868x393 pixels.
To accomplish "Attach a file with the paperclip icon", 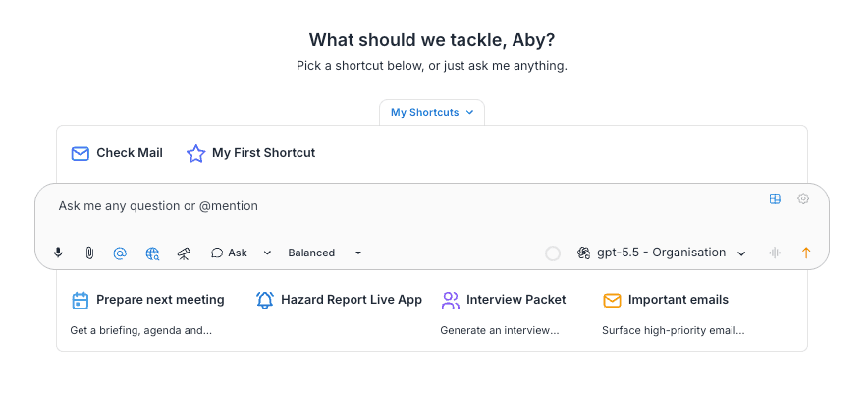I will 89,253.
